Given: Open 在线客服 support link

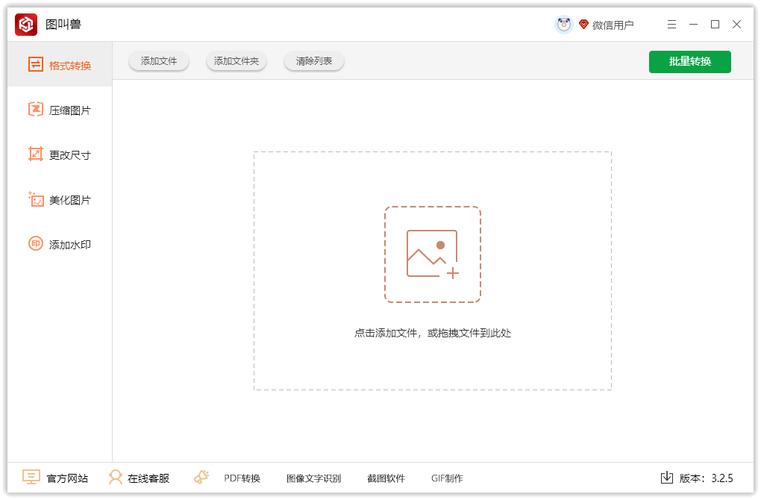Looking at the screenshot, I should 149,479.
